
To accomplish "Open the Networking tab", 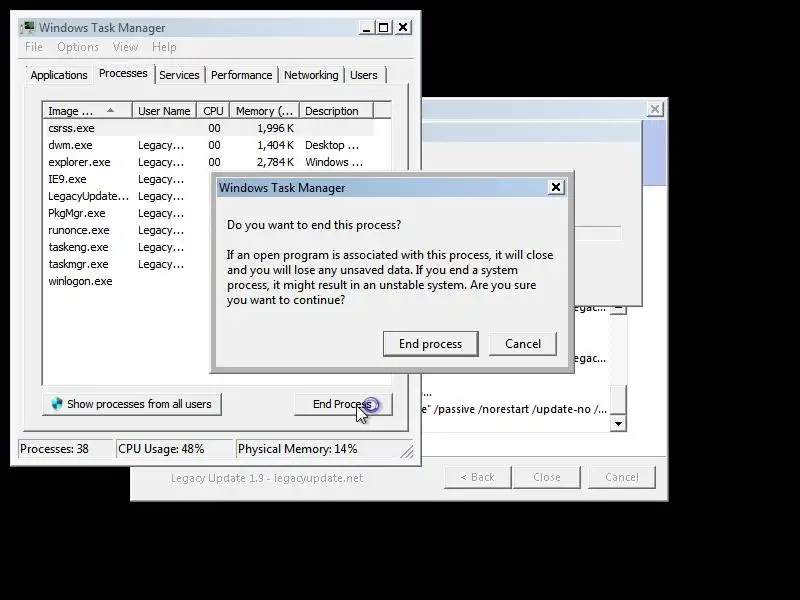I will 311,75.
